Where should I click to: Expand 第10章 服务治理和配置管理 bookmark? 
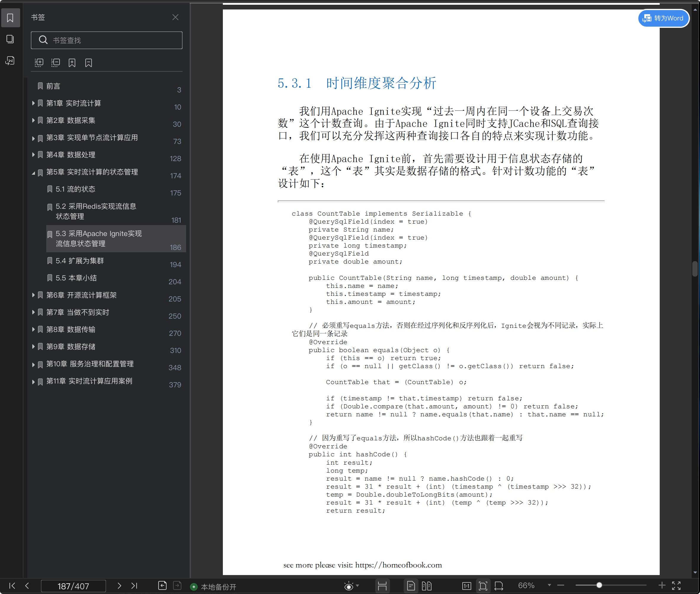33,364
